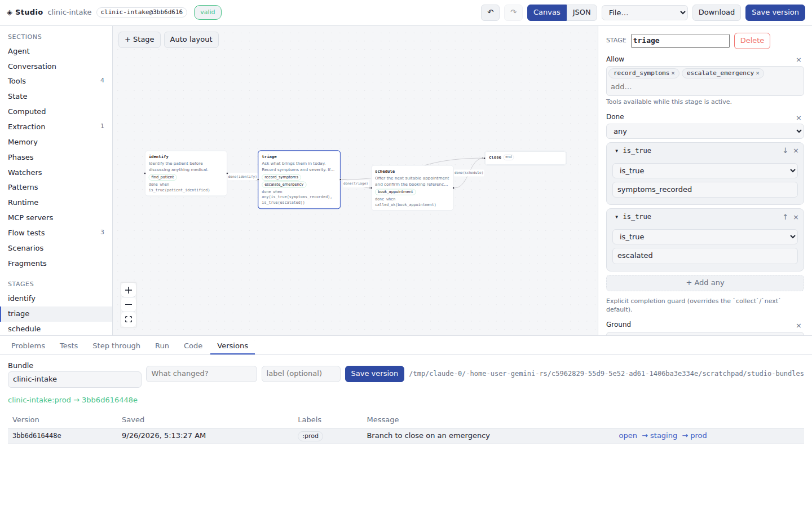
Task: Open the is_true dropdown above escalated
Action: point(705,237)
